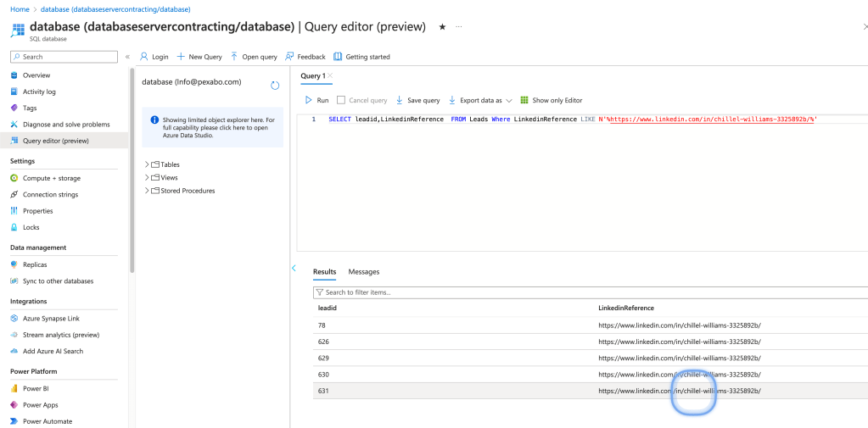Click the database breadcrumb link
The height and width of the screenshot is (428, 868).
point(115,9)
